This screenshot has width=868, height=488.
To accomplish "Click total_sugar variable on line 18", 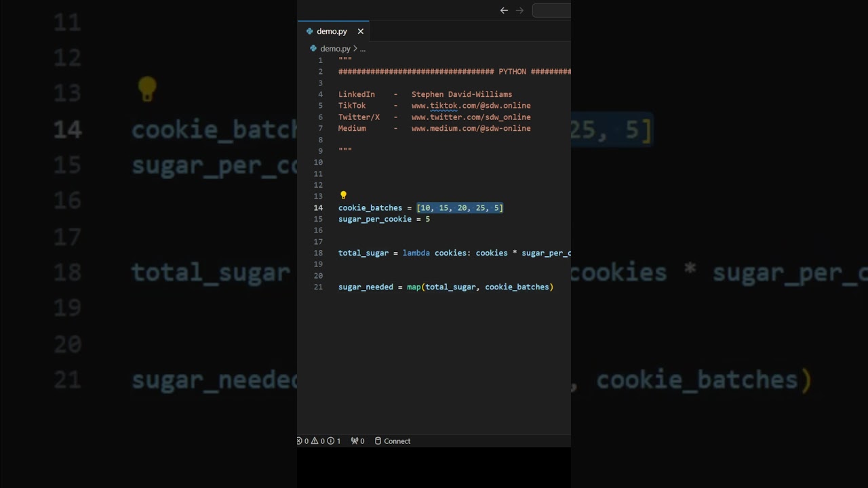I will (363, 253).
